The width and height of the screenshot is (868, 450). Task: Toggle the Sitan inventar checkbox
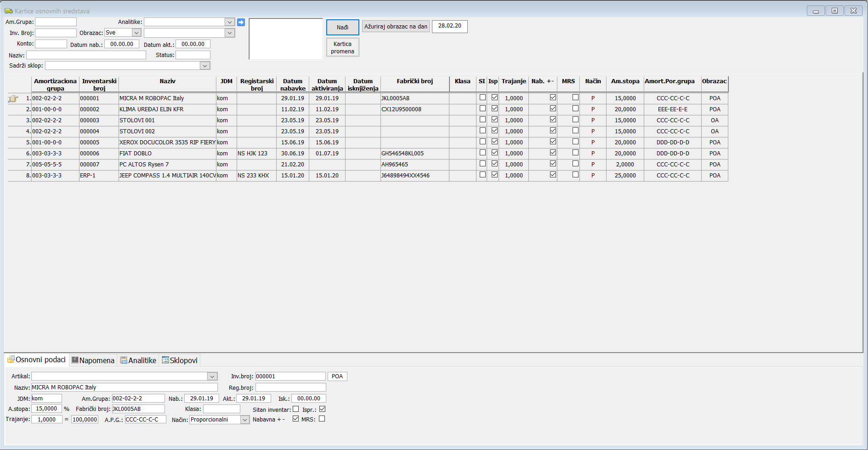(x=295, y=409)
